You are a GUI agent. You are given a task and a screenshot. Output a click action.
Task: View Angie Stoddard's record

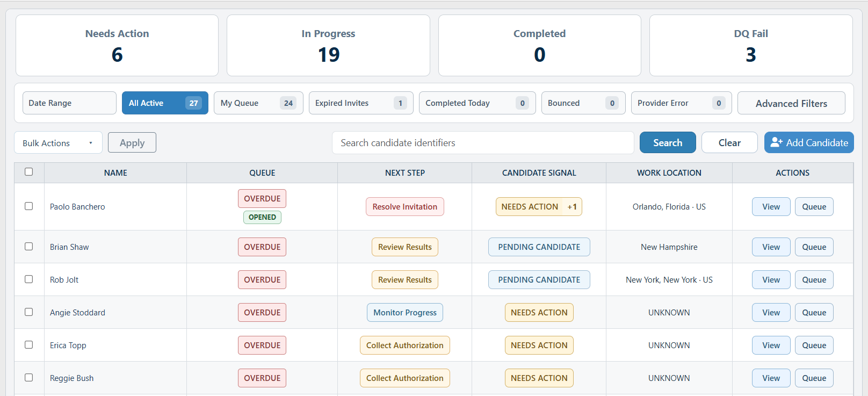[x=771, y=313]
